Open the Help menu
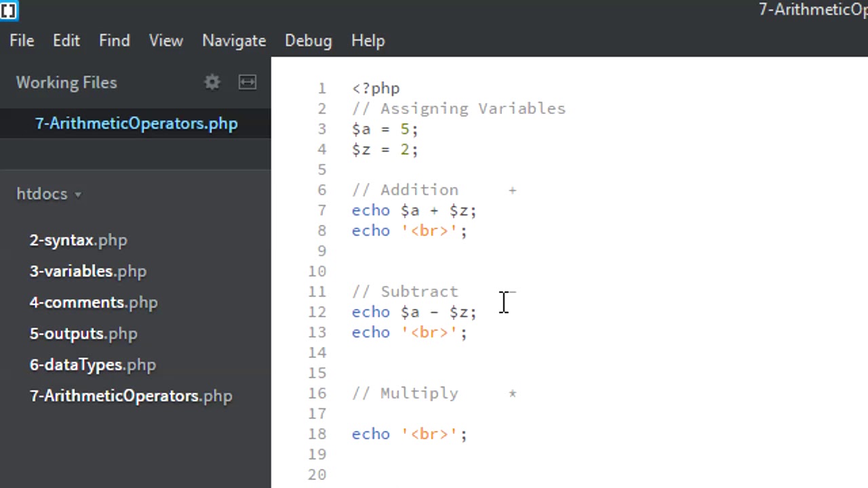Image resolution: width=868 pixels, height=488 pixels. click(x=368, y=41)
